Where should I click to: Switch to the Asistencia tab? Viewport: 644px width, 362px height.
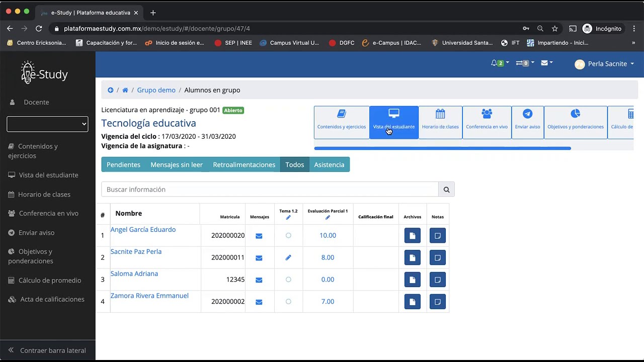(330, 164)
